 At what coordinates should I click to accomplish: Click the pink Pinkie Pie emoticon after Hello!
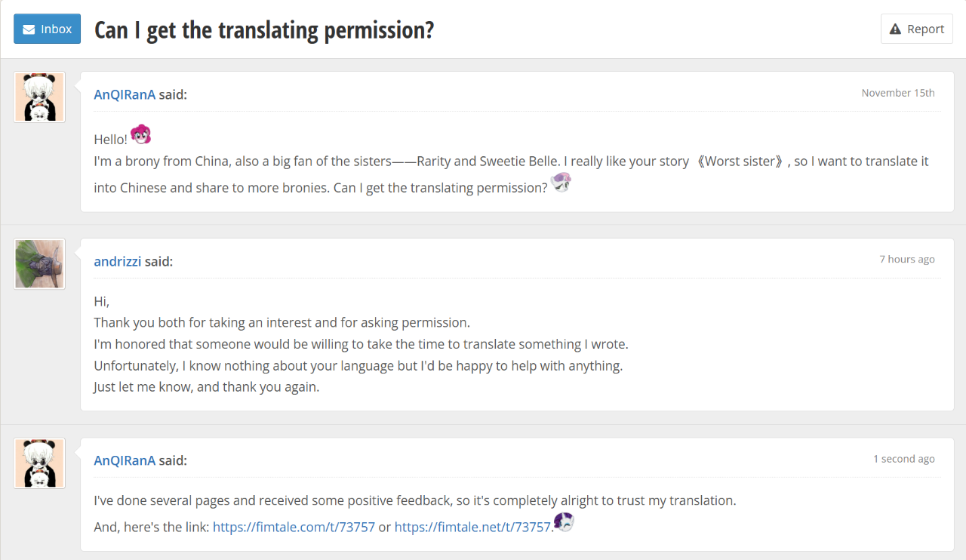(x=140, y=135)
